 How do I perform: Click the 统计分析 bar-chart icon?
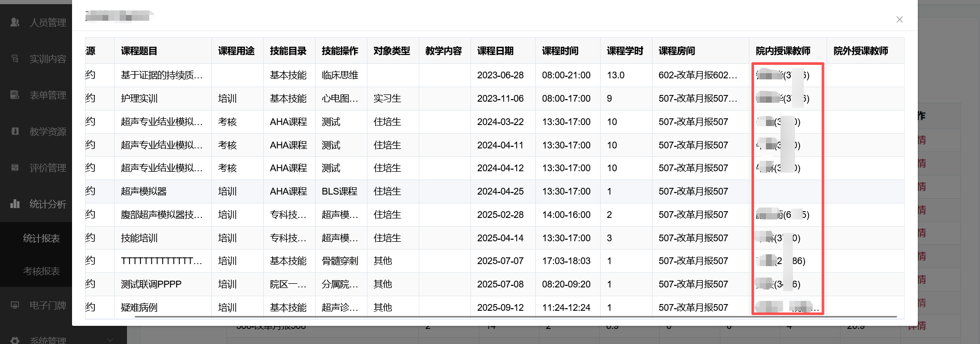(15, 203)
